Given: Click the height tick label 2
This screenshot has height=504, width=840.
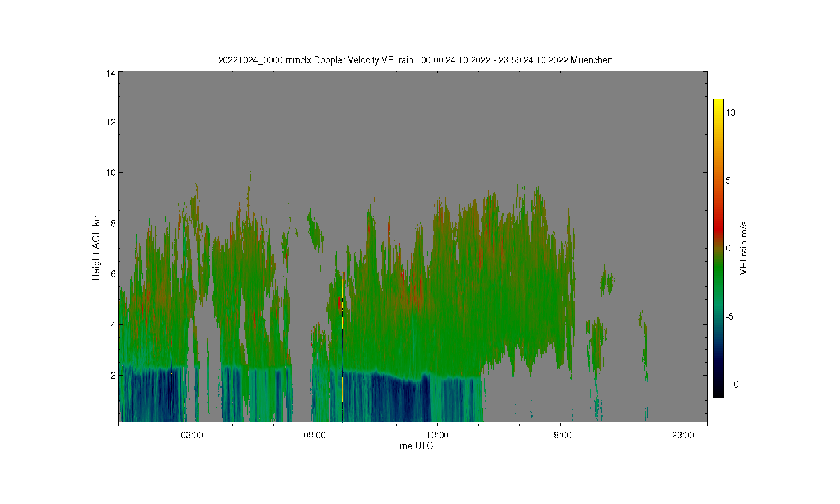Looking at the screenshot, I should 113,375.
